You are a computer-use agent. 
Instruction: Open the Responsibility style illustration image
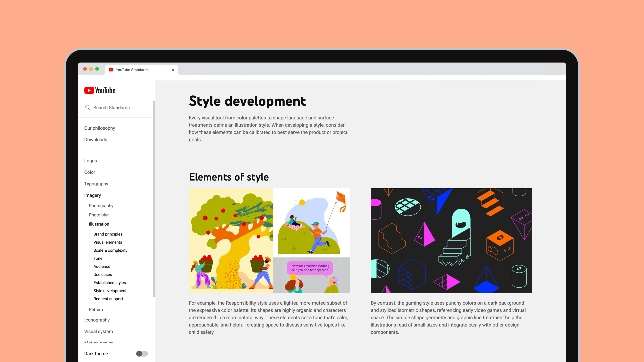click(269, 241)
